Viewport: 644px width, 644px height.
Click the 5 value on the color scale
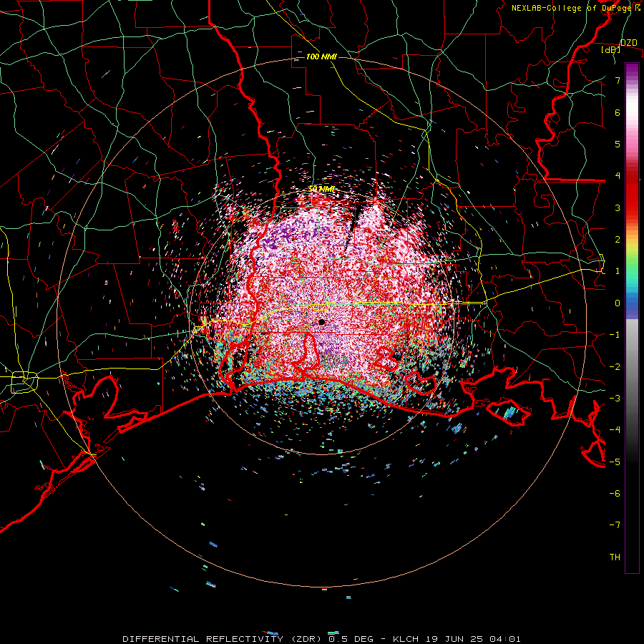[618, 144]
